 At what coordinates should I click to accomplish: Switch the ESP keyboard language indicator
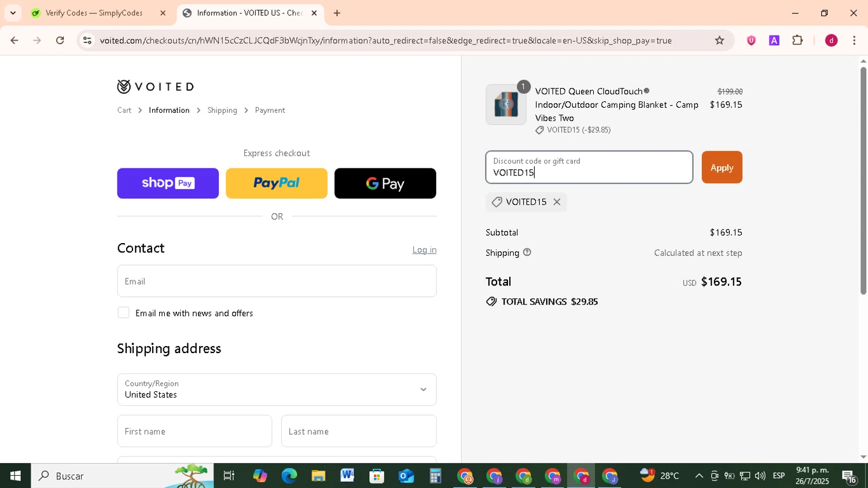(x=779, y=476)
